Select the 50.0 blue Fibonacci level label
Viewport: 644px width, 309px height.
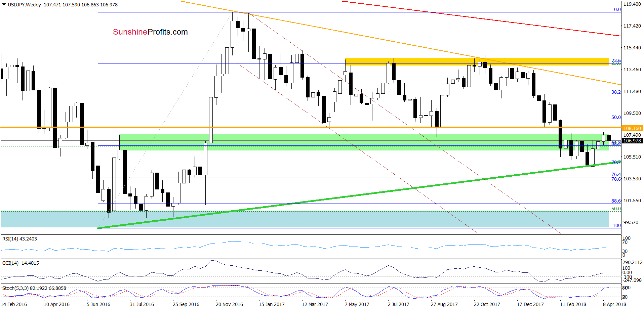pos(616,117)
